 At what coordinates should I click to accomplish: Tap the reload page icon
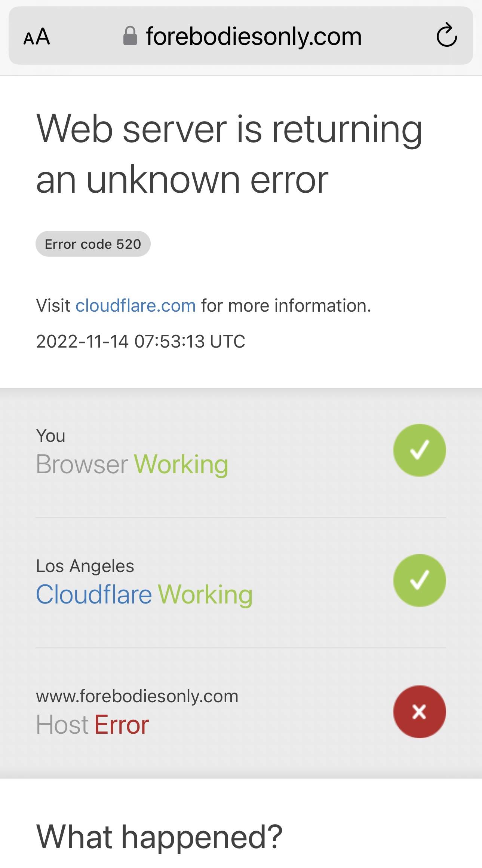446,36
